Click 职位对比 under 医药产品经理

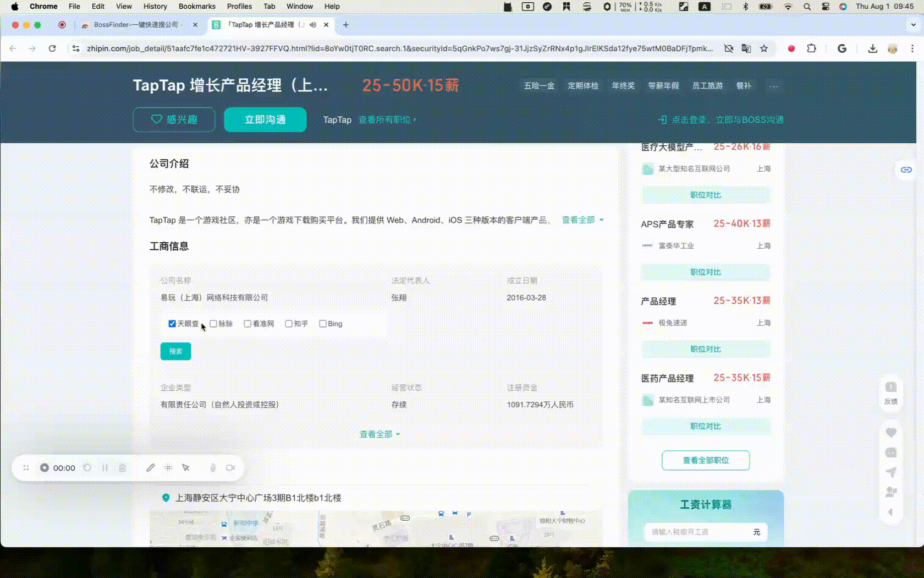[706, 426]
